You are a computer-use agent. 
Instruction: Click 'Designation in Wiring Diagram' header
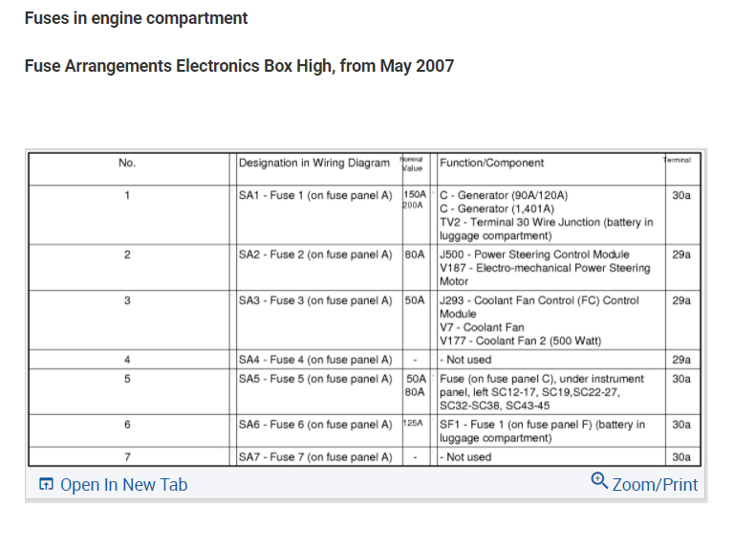coord(314,163)
